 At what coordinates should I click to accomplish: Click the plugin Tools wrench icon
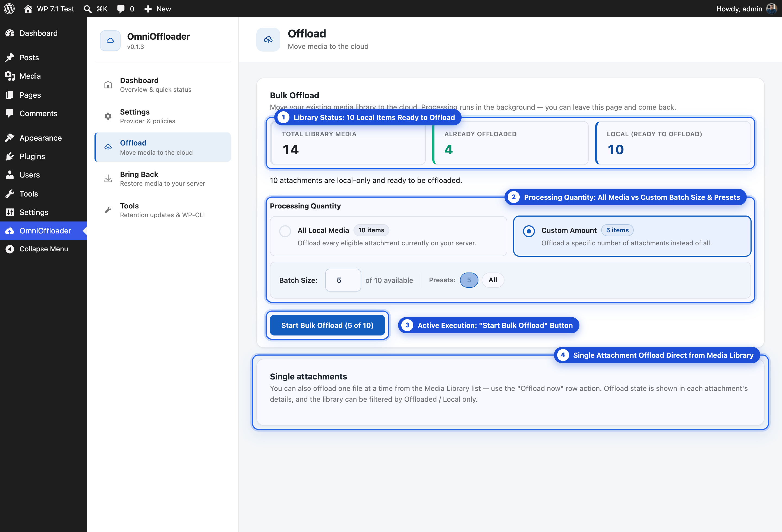pyautogui.click(x=108, y=210)
